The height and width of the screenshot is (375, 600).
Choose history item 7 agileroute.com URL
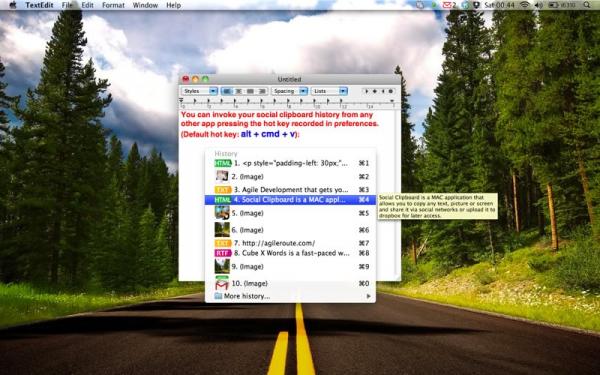(290, 243)
